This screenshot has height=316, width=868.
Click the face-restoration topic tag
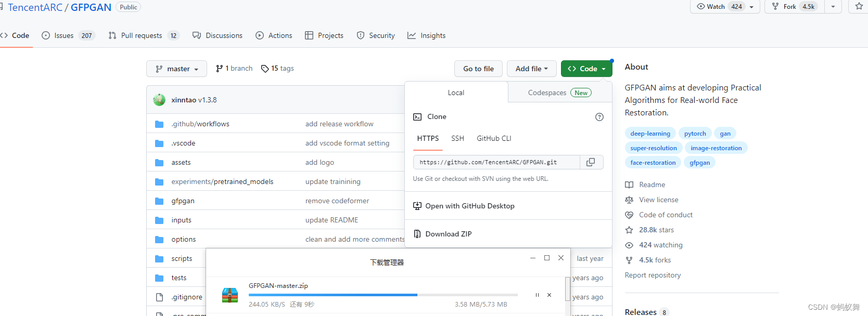point(653,163)
